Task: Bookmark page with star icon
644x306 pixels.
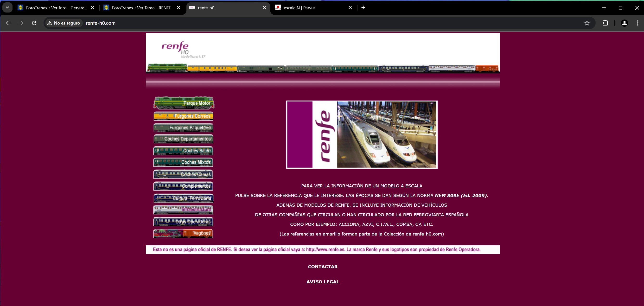Action: point(587,23)
